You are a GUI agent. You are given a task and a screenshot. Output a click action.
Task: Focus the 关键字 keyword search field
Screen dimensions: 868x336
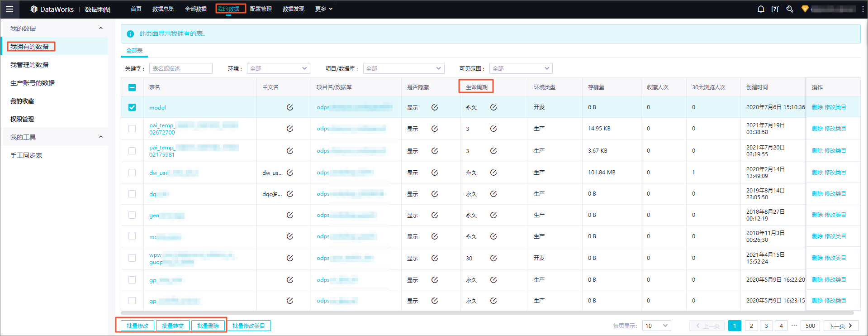tap(181, 68)
